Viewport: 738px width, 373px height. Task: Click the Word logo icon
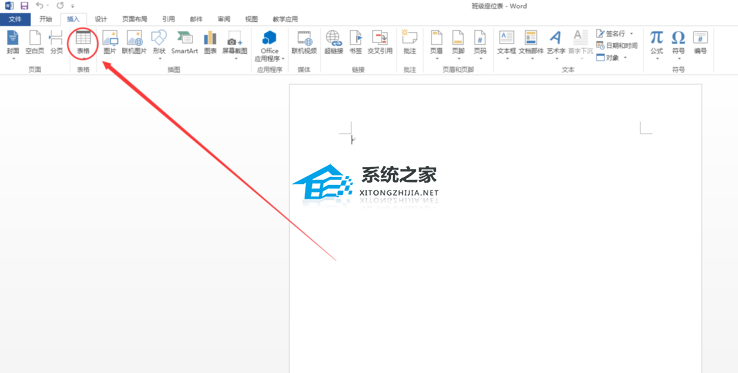point(9,6)
